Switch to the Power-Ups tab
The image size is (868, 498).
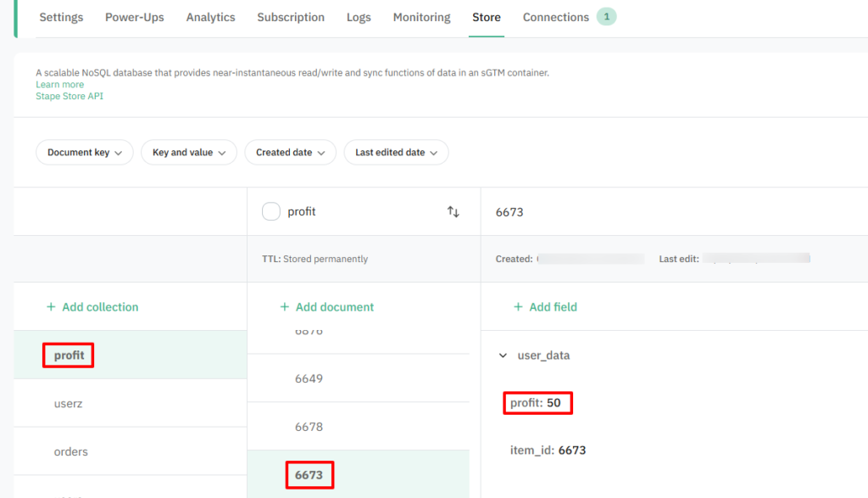click(135, 17)
